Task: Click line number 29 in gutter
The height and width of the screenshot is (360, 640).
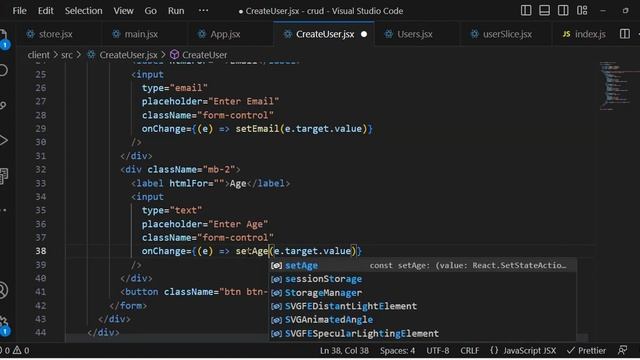Action: click(x=40, y=129)
